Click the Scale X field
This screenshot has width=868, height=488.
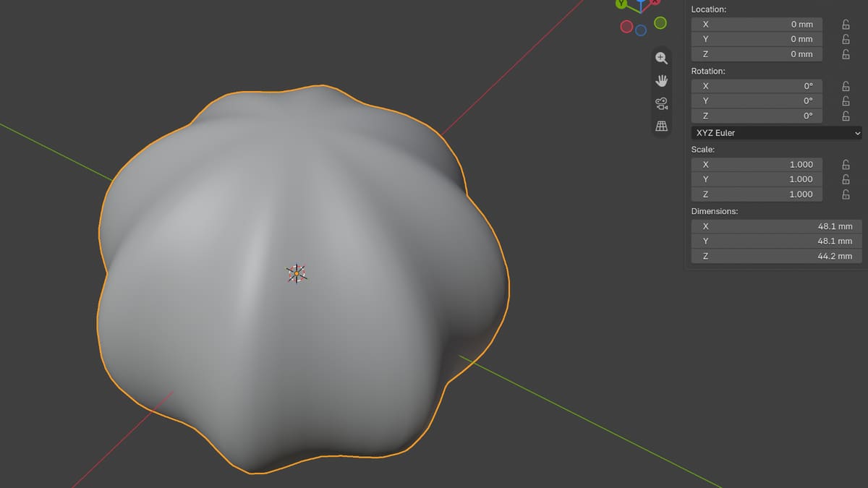757,165
